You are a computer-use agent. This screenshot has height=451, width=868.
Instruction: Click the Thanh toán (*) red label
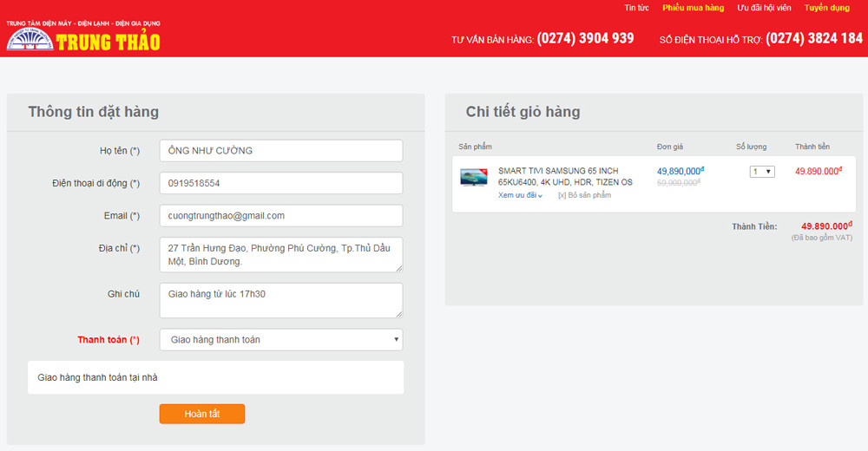point(108,340)
